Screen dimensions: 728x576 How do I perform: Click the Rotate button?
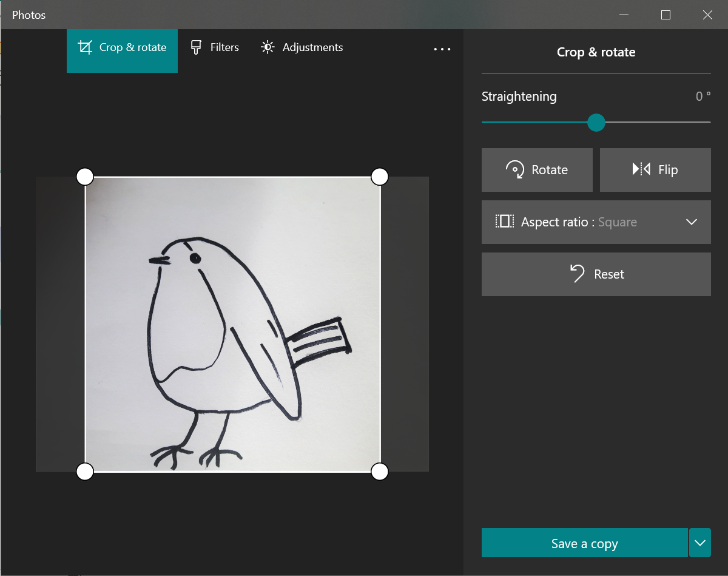tap(537, 170)
